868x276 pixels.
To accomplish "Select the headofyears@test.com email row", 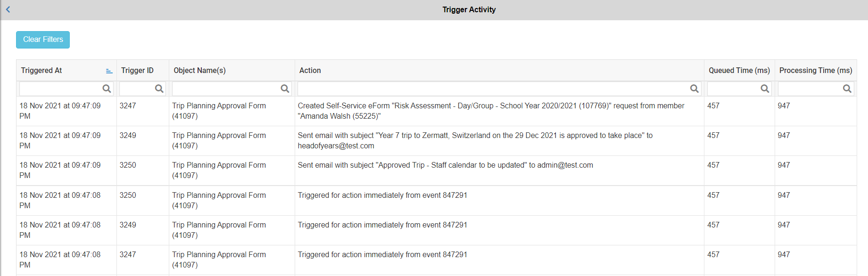I will (x=475, y=140).
